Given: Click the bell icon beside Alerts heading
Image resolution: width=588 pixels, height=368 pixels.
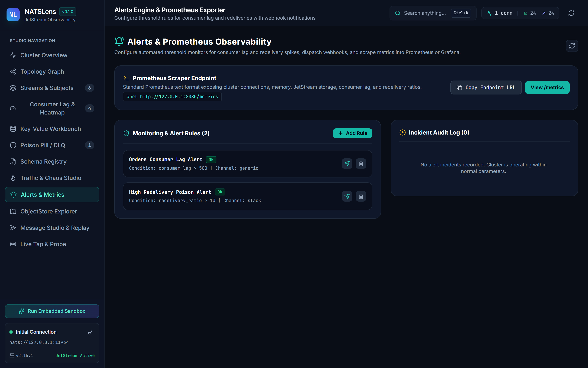Looking at the screenshot, I should pos(119,42).
